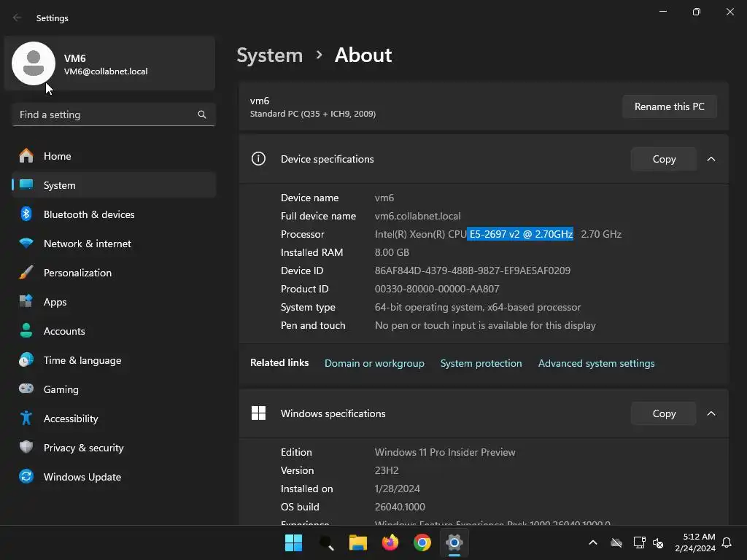The width and height of the screenshot is (747, 560).
Task: Click the OS build value 26040.1000
Action: (x=400, y=507)
